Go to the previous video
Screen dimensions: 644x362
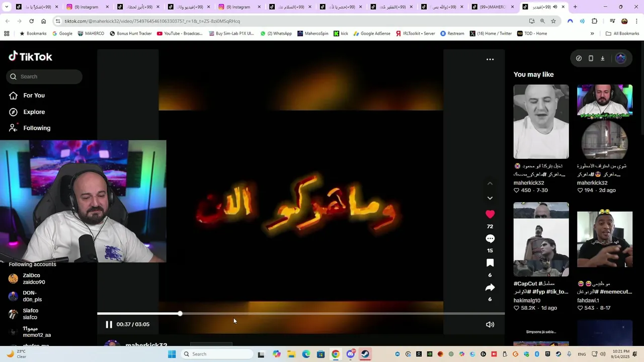coord(490,184)
